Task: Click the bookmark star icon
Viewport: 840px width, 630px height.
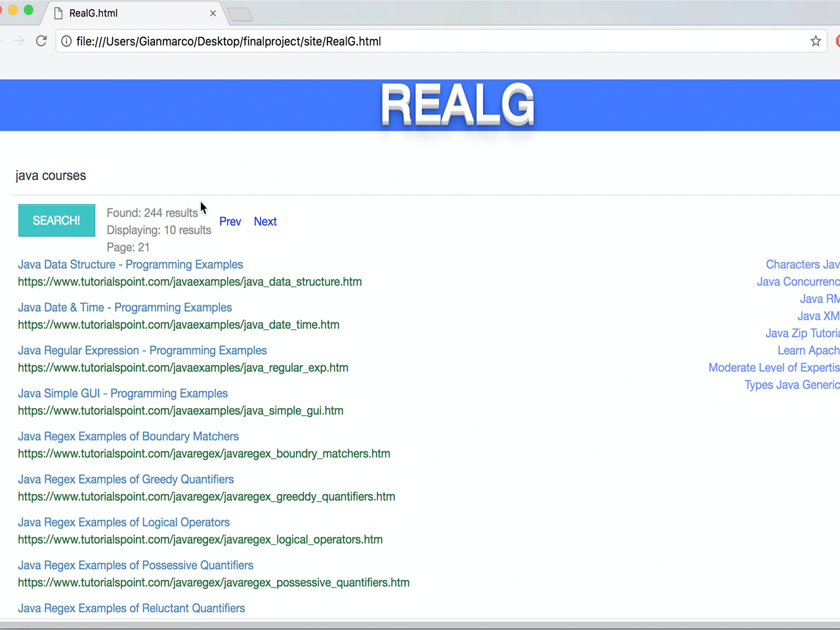Action: point(815,41)
